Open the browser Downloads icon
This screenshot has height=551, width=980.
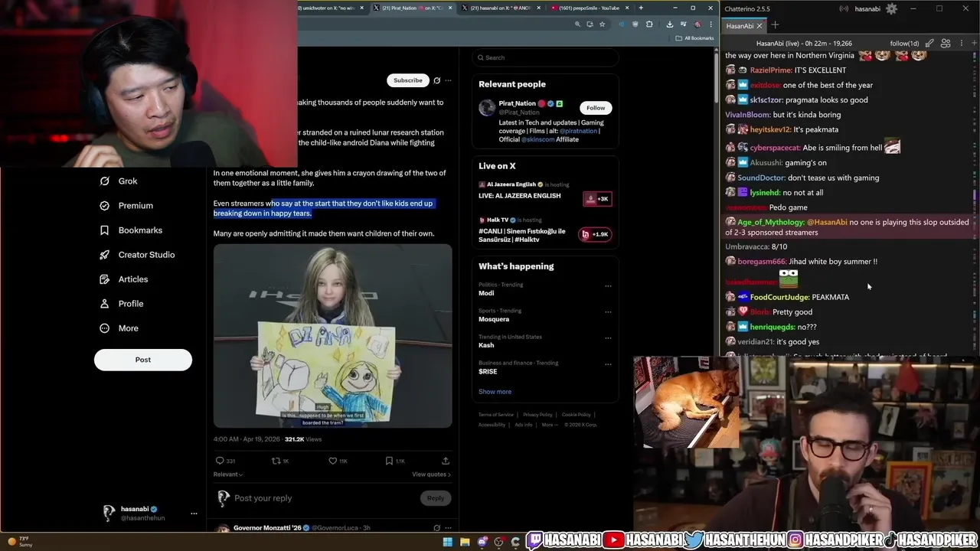[669, 24]
